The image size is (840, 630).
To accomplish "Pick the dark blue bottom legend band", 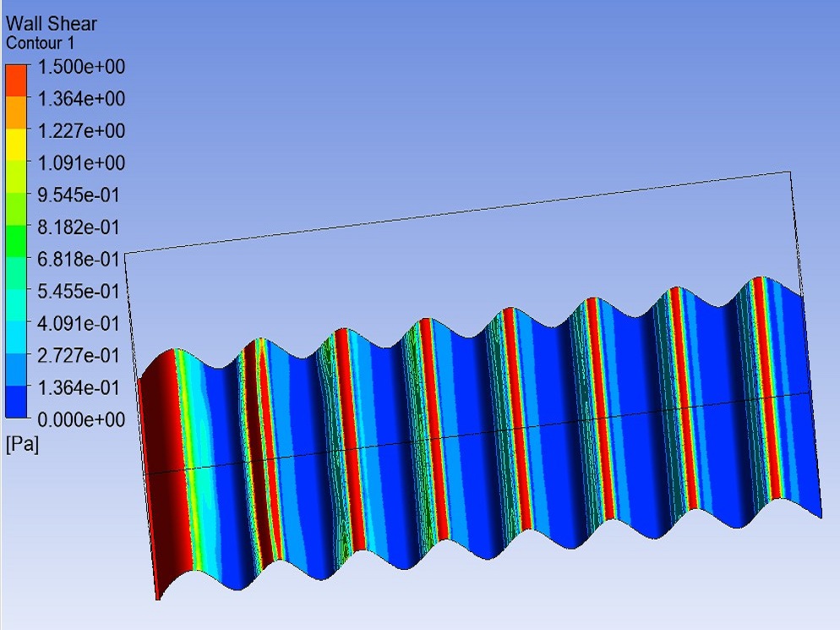I will point(16,402).
